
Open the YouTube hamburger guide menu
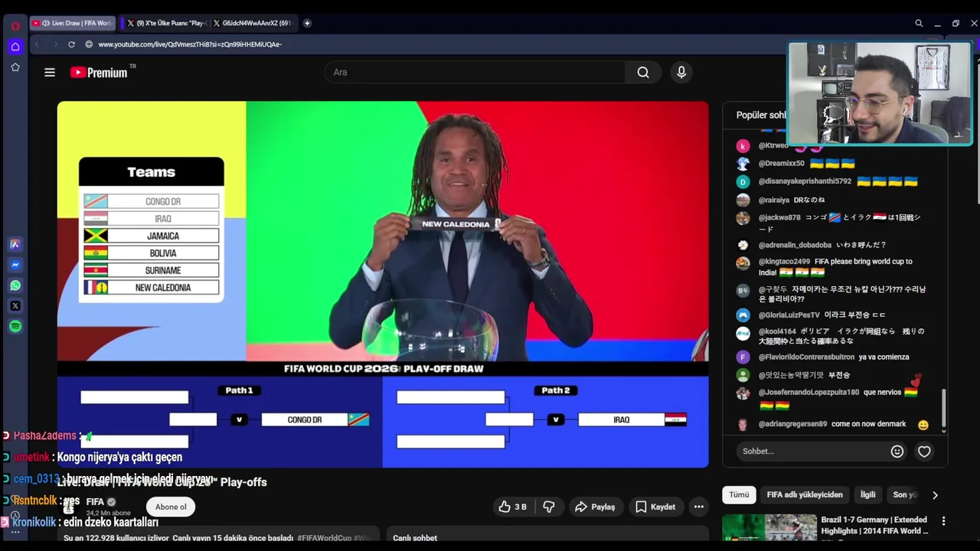[x=50, y=73]
